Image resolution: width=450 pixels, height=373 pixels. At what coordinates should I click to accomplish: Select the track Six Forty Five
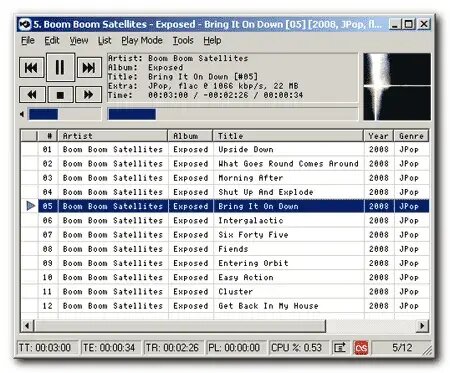[225, 235]
